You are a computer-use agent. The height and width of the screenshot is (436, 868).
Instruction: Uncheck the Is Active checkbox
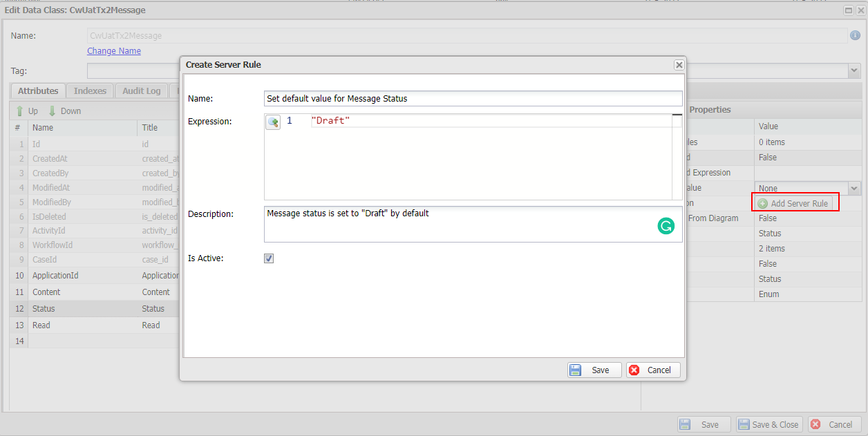(269, 258)
